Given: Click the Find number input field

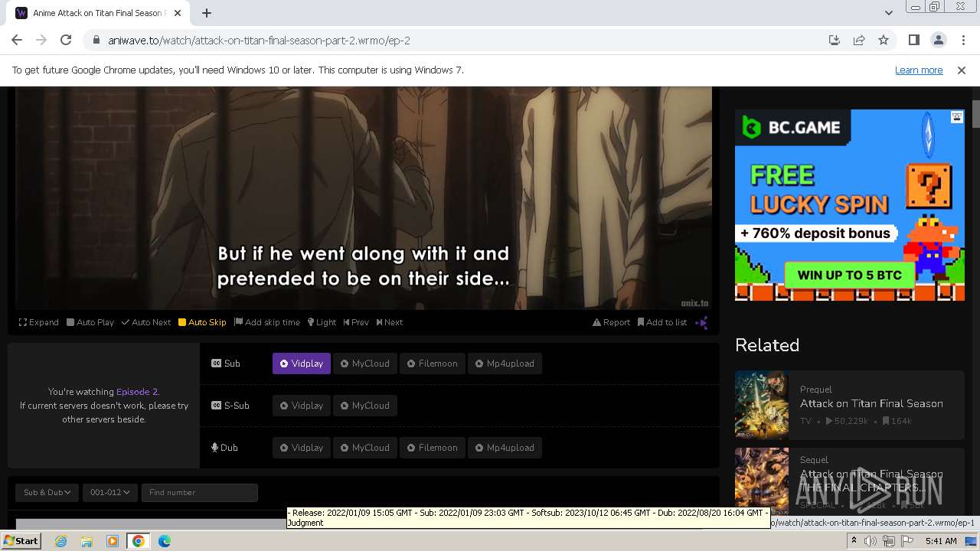Looking at the screenshot, I should (199, 492).
